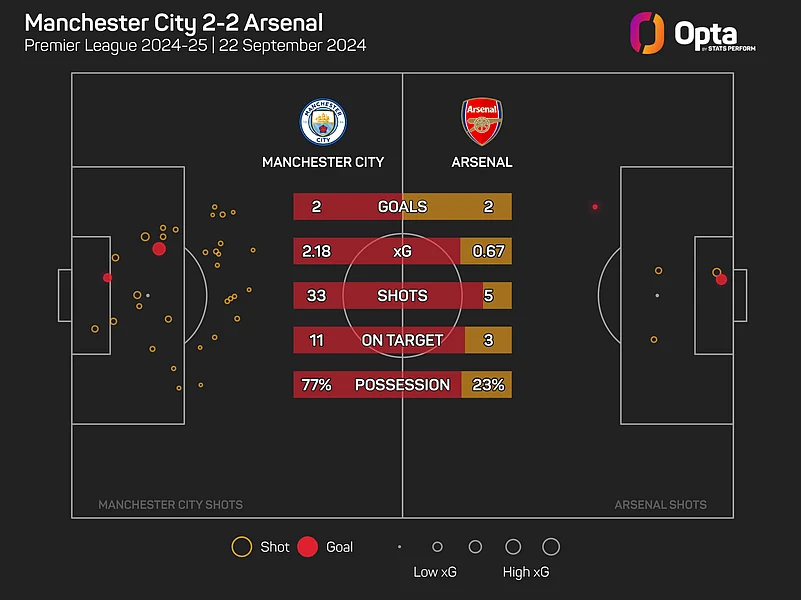Viewport: 801px width, 600px height.
Task: Click the Arsenal club crest
Action: [x=480, y=122]
